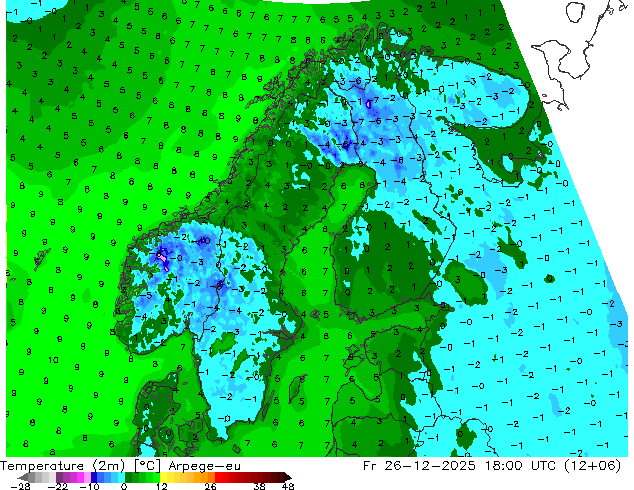
Task: Click the 'Temperature (2m)' title text
Action: click(62, 466)
